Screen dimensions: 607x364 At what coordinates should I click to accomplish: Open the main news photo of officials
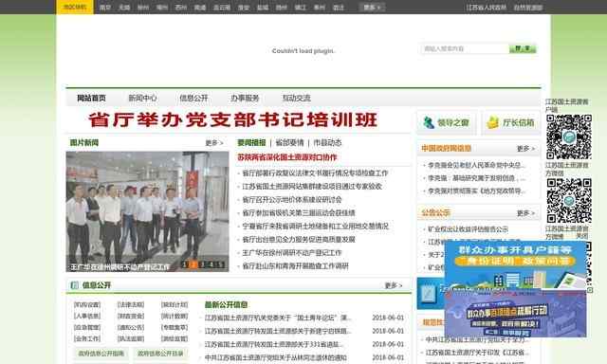147,211
